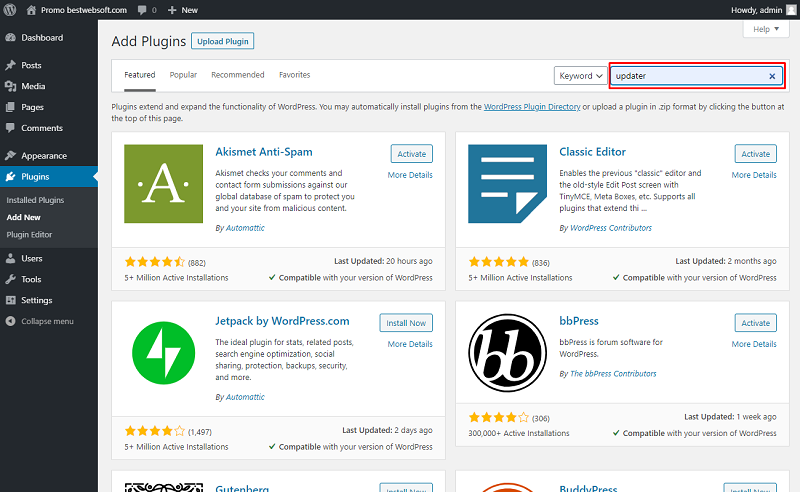Image resolution: width=800 pixels, height=492 pixels.
Task: Open the WordPress Contributors author link
Action: 611,228
